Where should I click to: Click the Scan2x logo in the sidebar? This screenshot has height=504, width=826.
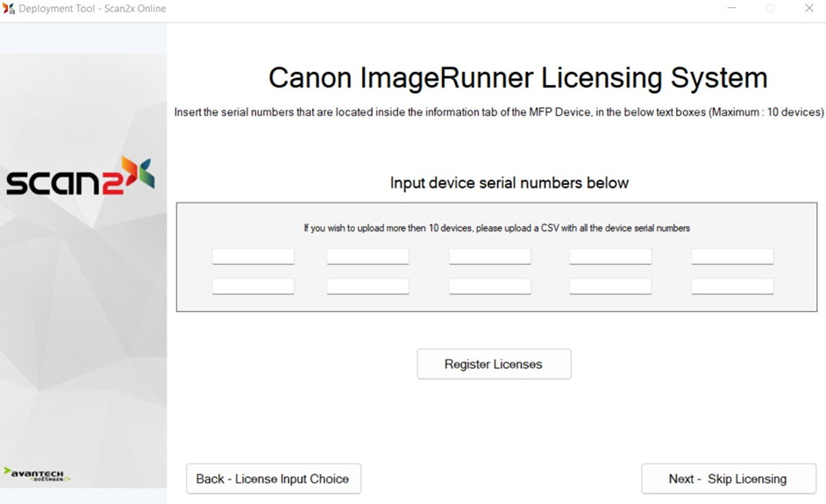[x=81, y=178]
